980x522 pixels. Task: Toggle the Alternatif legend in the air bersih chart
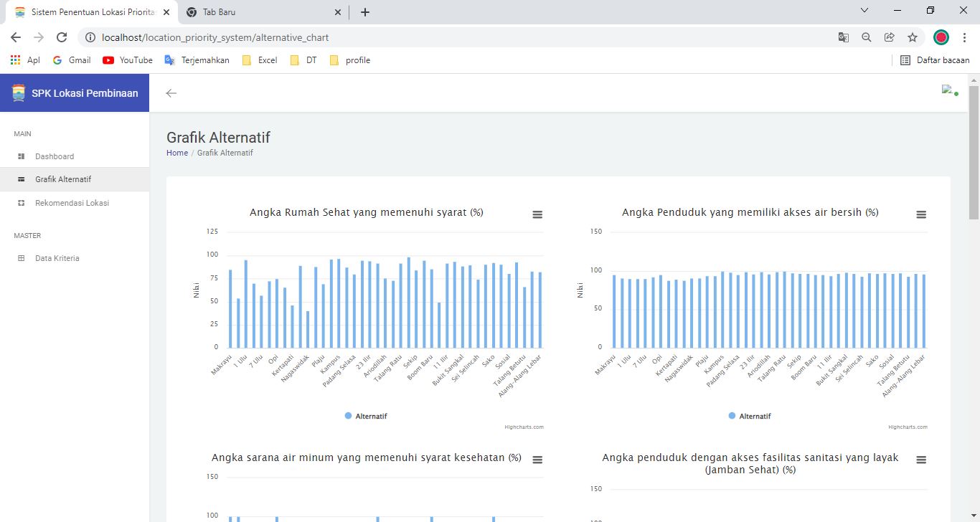tap(750, 416)
